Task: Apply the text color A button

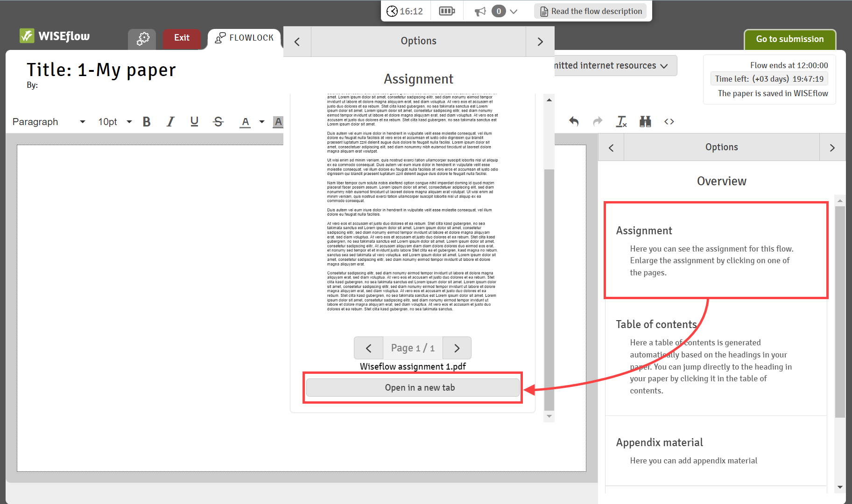Action: (245, 122)
